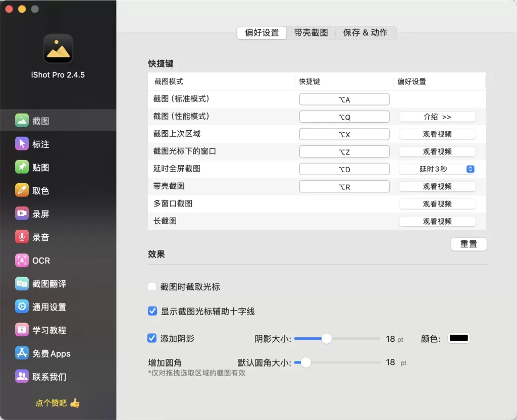Viewport: 517px width, 420px height.
Task: Open the black shadow 颜色 swatch
Action: (458, 339)
